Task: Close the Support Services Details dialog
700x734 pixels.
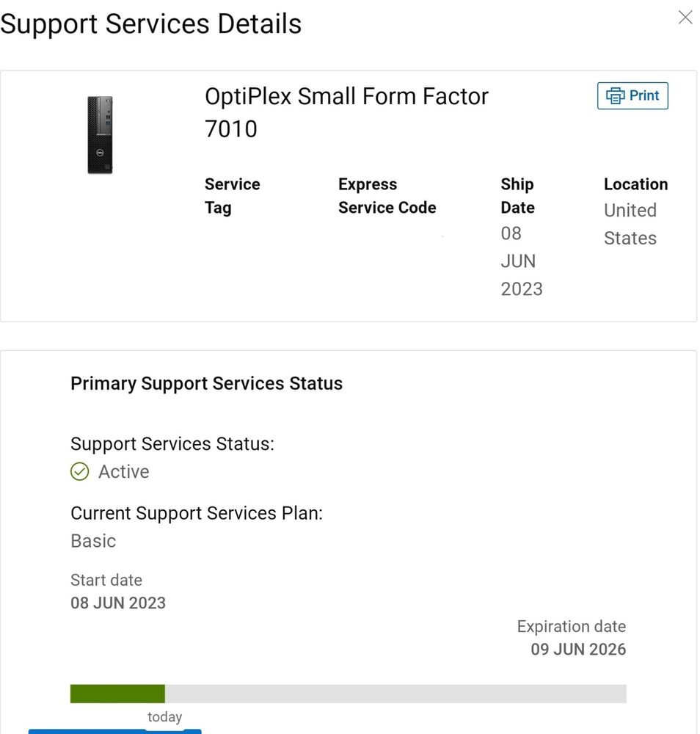Action: coord(685,18)
